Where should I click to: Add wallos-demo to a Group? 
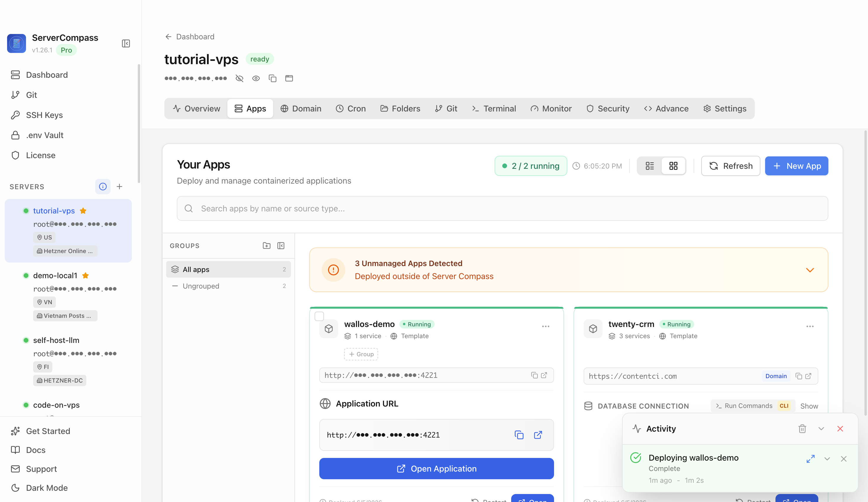tap(361, 354)
